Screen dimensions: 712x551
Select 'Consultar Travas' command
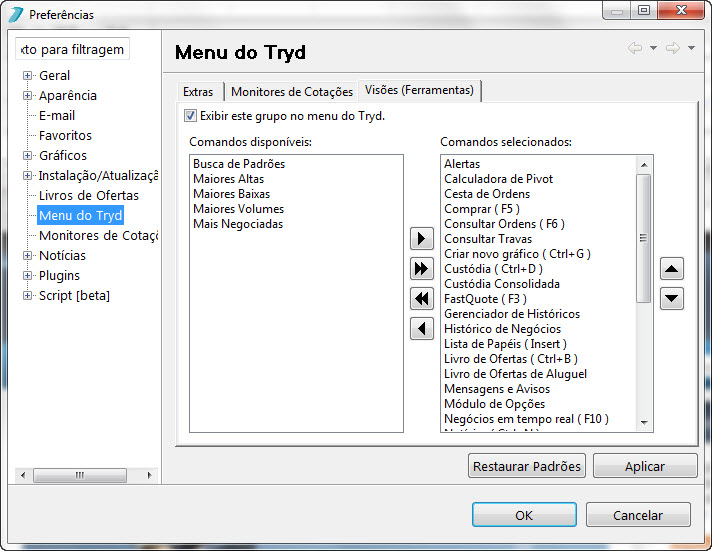point(488,238)
